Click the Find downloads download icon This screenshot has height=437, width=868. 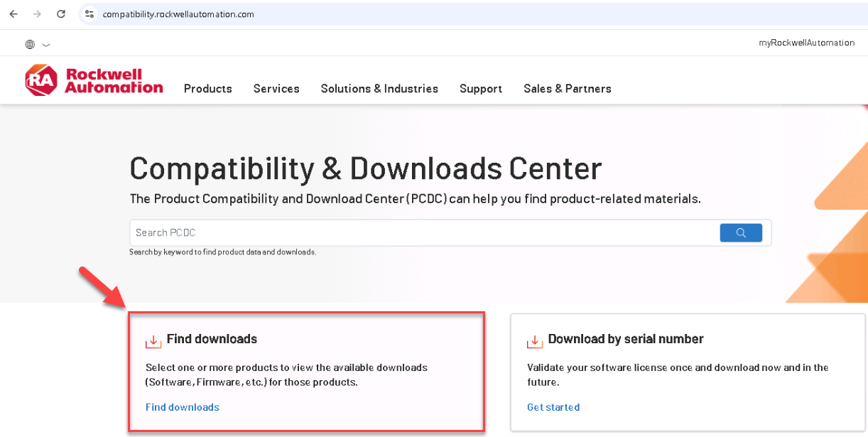[x=153, y=340]
